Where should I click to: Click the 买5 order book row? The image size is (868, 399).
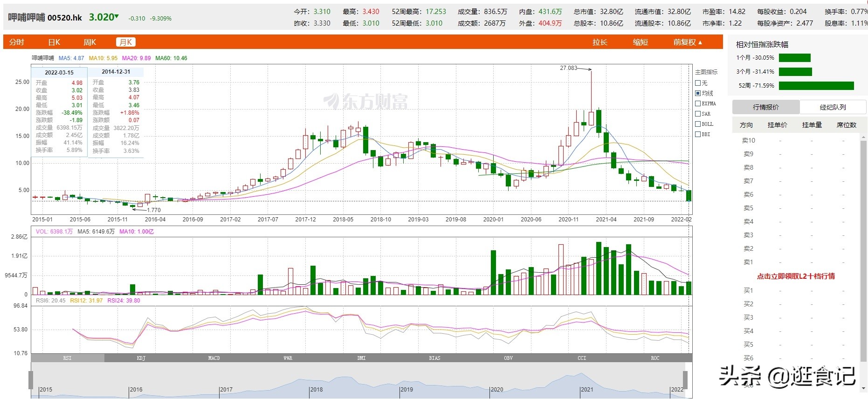[795, 344]
